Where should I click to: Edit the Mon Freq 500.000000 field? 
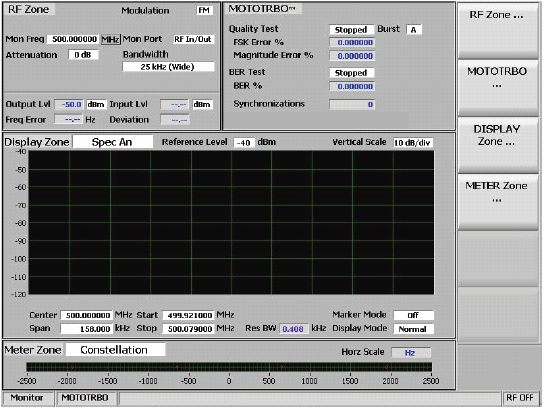(x=73, y=39)
